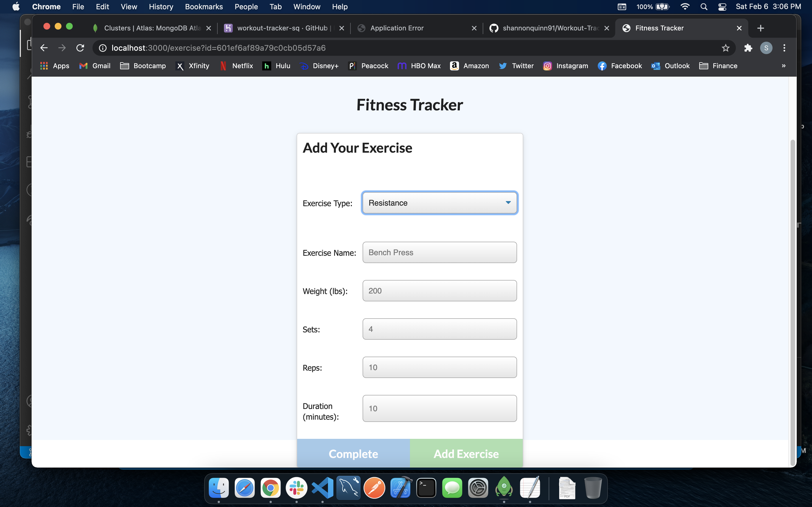Click the browser reload page icon
This screenshot has height=507, width=812.
[80, 48]
